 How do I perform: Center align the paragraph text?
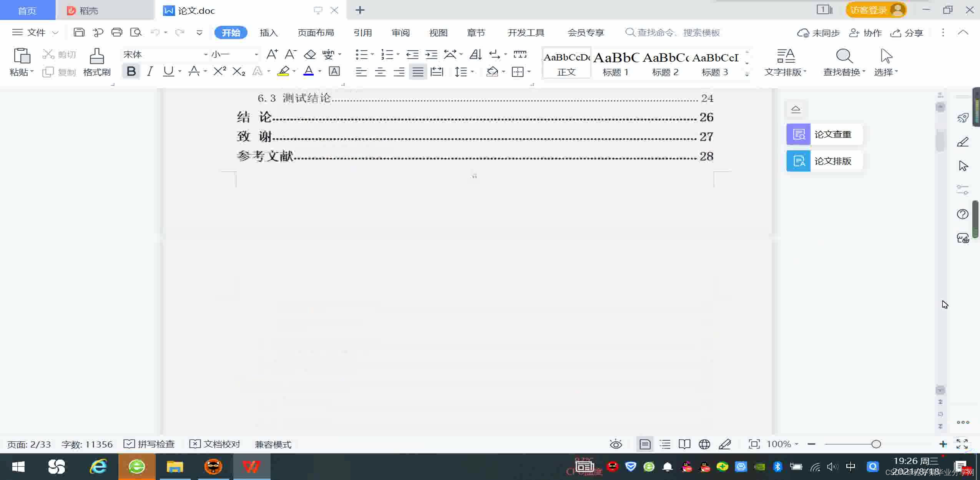380,72
